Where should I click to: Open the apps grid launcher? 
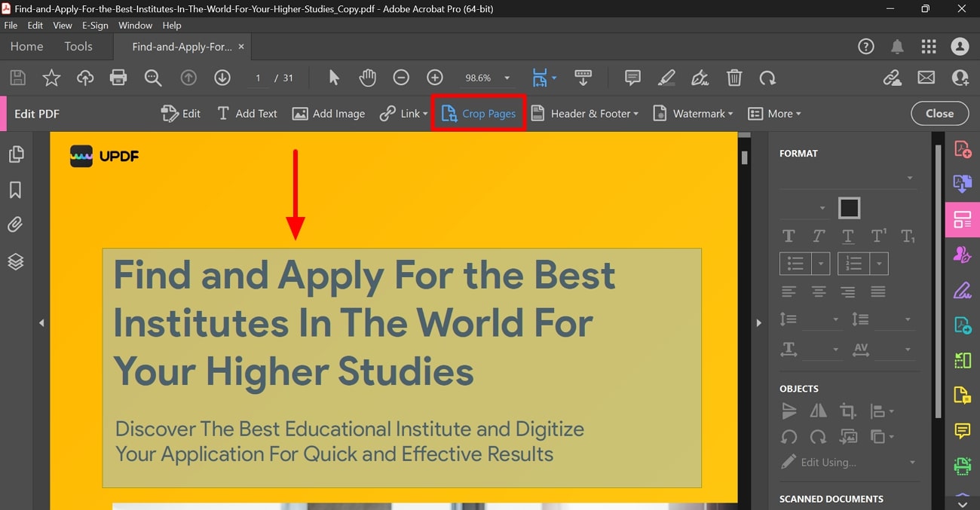tap(929, 47)
